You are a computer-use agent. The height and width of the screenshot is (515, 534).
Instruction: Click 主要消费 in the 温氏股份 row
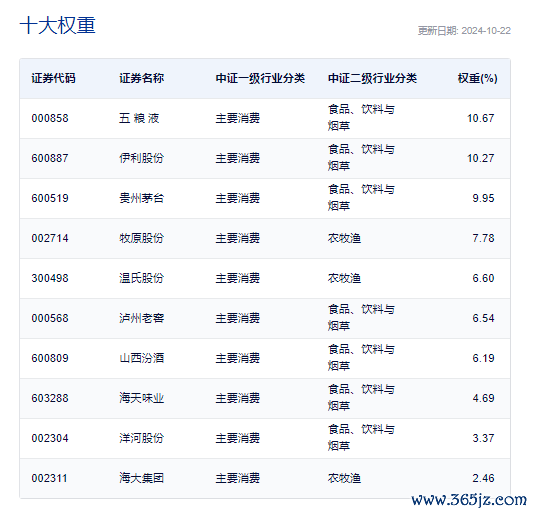[238, 278]
